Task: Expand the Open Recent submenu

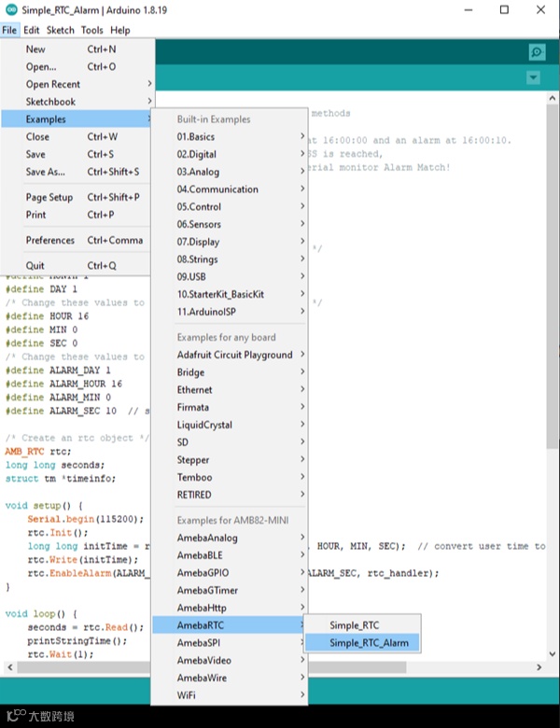Action: (77, 84)
